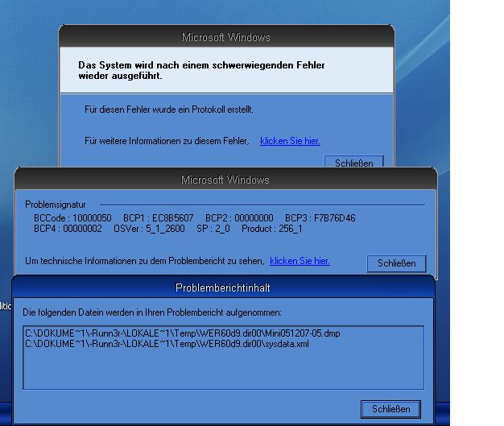Screen dimensions: 504x426
Task: Click the 'OSVer : 5_1_2600' value
Action: coord(149,229)
